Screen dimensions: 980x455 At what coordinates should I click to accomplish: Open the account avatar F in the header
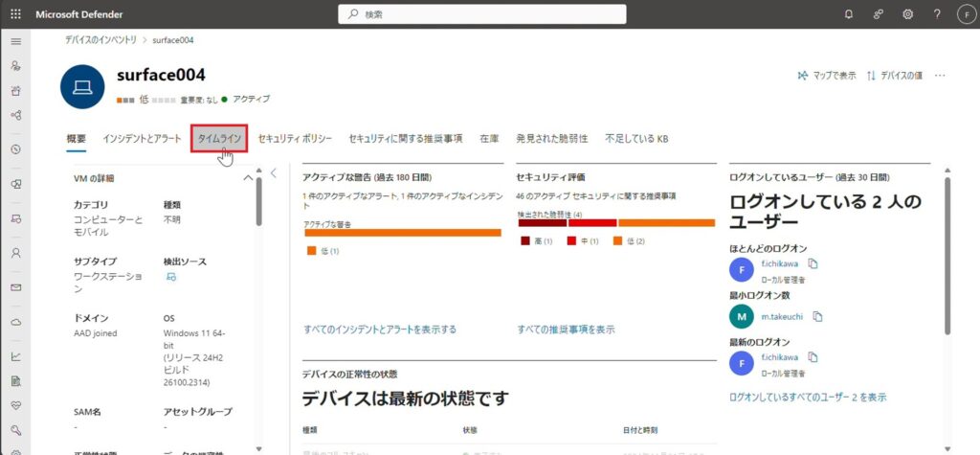[967, 13]
